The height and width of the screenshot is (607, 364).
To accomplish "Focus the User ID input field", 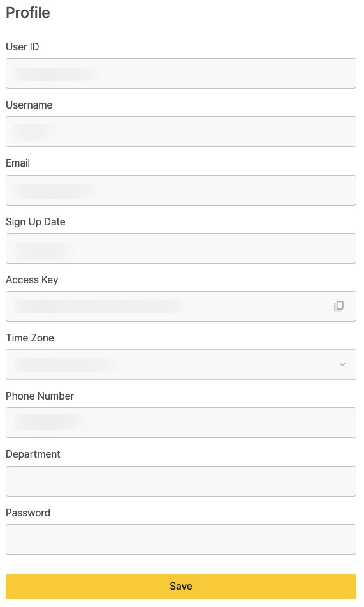I will pos(181,73).
